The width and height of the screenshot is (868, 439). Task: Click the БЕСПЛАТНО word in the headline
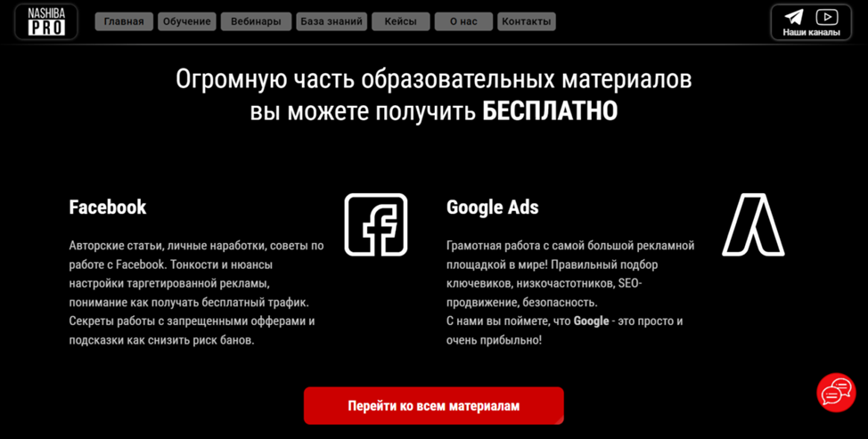coord(550,111)
